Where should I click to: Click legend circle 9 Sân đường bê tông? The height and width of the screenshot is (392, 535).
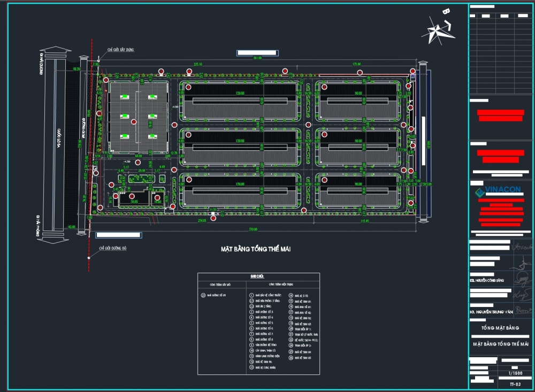pyautogui.click(x=251, y=345)
